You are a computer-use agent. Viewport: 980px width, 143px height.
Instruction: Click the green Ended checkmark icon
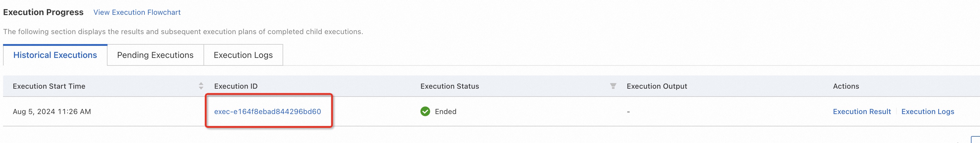coord(425,112)
